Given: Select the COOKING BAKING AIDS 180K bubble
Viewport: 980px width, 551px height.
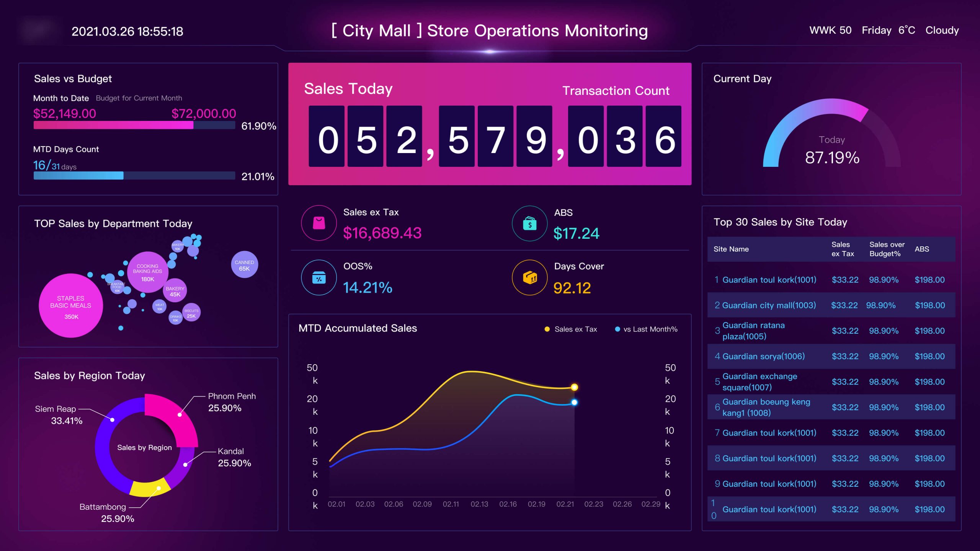Looking at the screenshot, I should (x=147, y=272).
